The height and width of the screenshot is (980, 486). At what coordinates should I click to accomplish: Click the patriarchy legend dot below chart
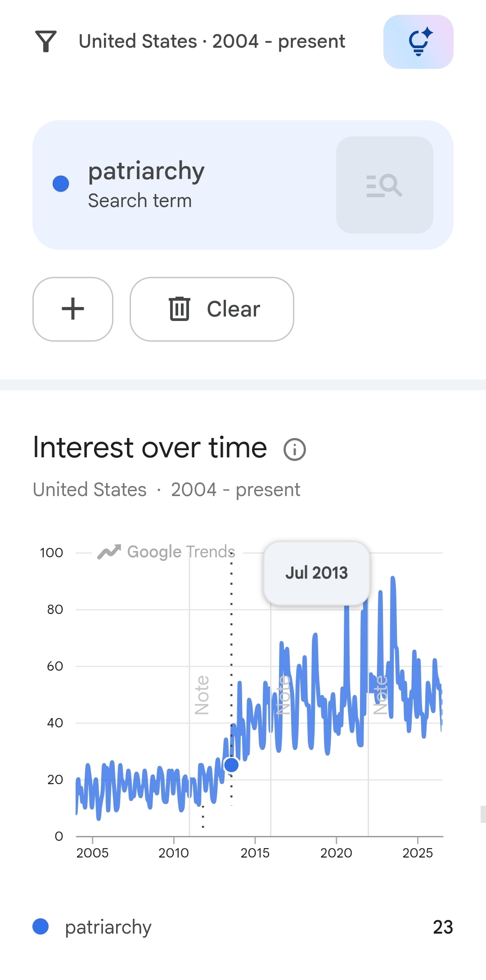(40, 926)
